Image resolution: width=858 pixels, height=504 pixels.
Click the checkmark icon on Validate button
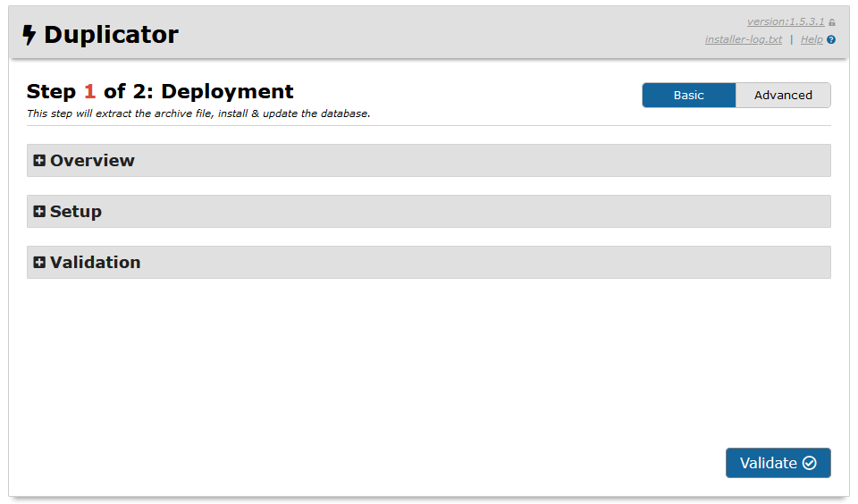tap(810, 463)
